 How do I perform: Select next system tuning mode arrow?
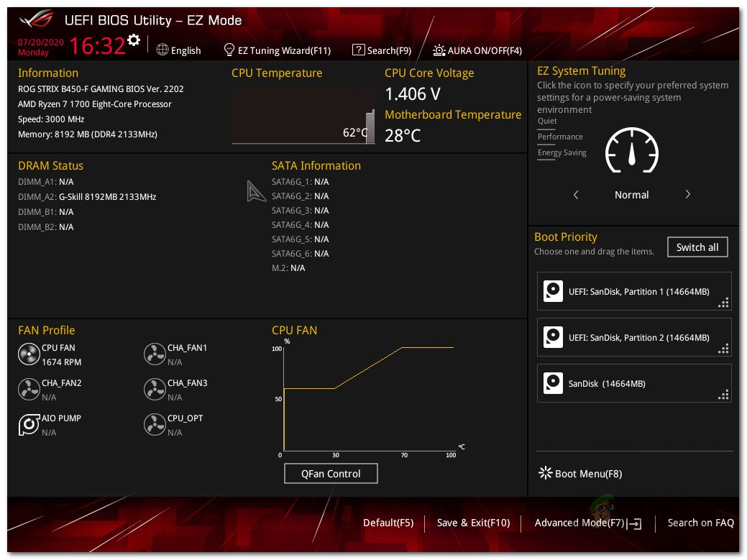point(687,194)
